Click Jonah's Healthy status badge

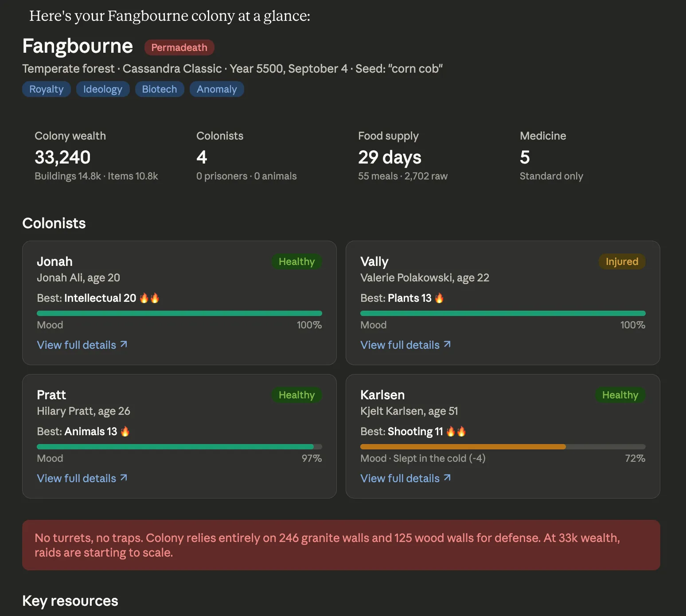[x=296, y=261]
